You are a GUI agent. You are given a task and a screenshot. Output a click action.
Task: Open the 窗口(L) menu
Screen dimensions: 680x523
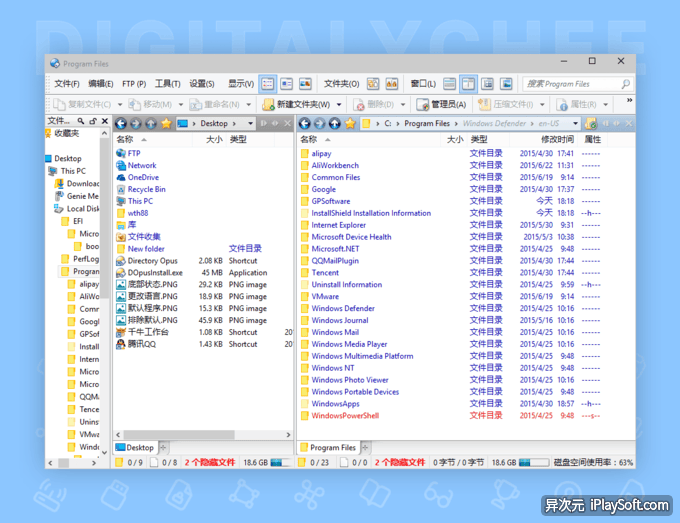[x=423, y=84]
